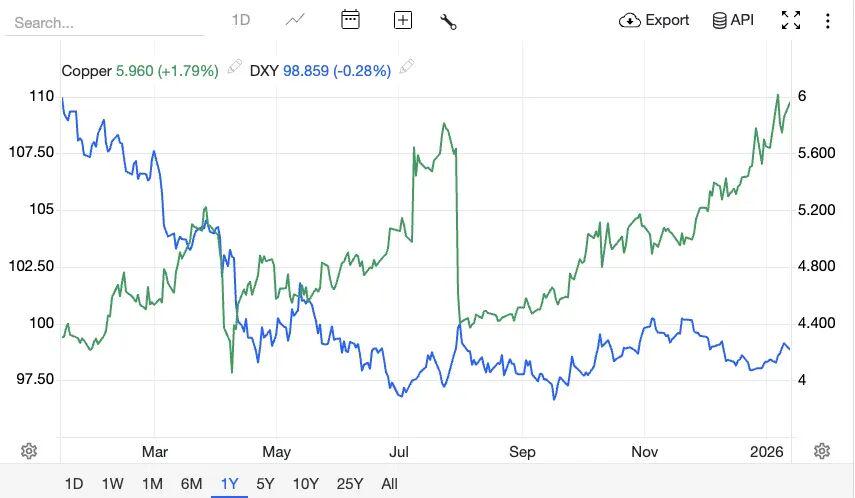Show All time range

click(389, 484)
